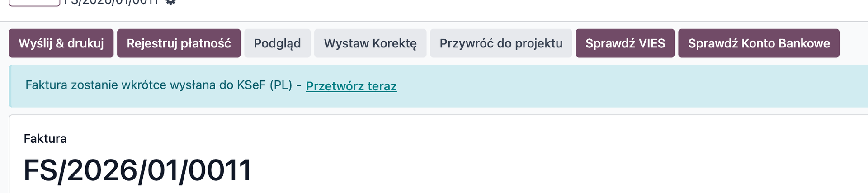Open the invoice Podgląd preview

pos(277,43)
